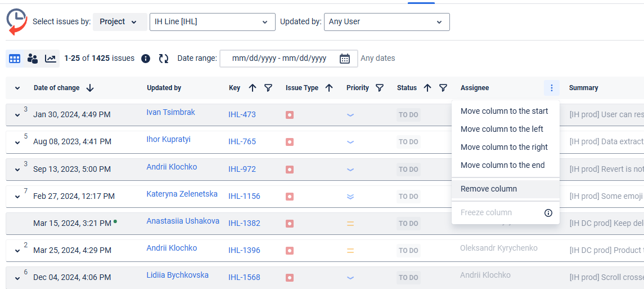Open the IHL-1156 issue link

click(244, 197)
